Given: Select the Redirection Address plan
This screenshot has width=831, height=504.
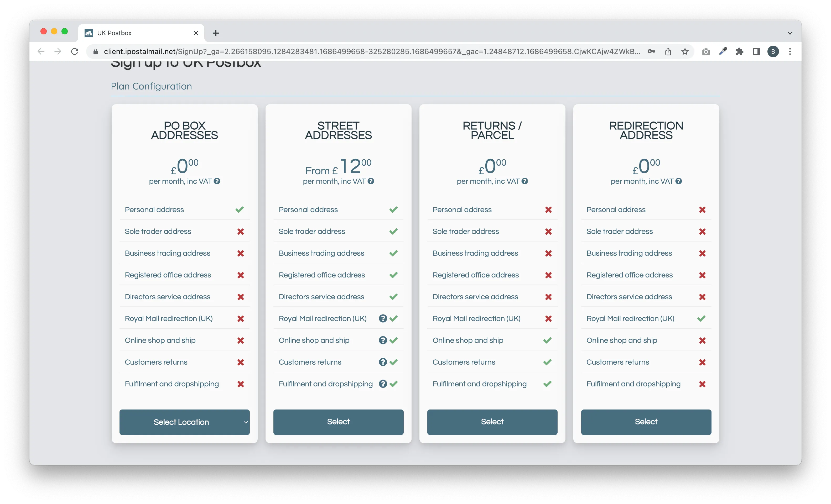Looking at the screenshot, I should [x=646, y=422].
